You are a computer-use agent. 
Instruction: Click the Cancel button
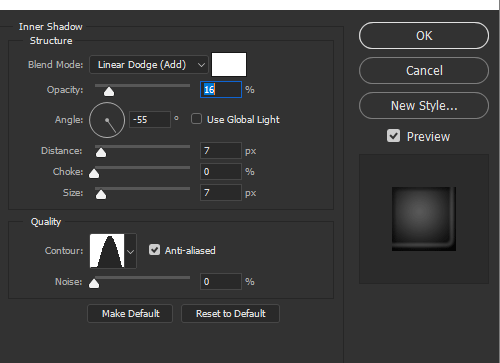point(424,71)
